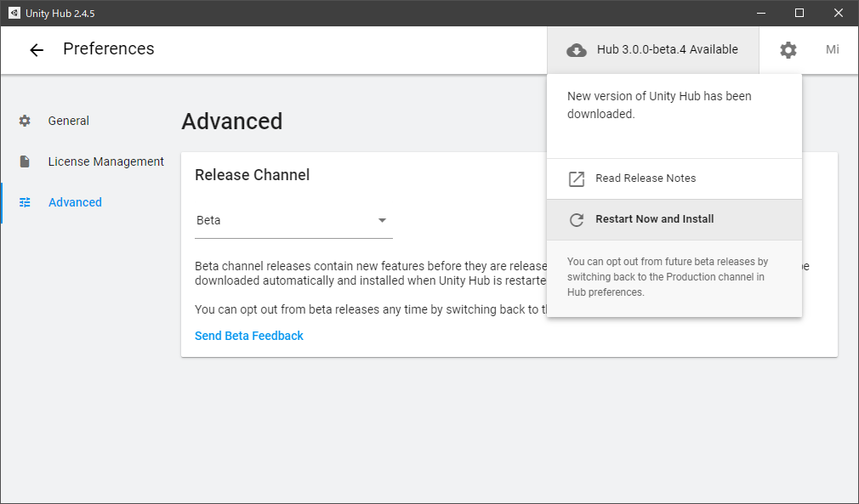The width and height of the screenshot is (859, 504).
Task: Click the Unity Hub 2.4.5 window title
Action: tap(60, 13)
